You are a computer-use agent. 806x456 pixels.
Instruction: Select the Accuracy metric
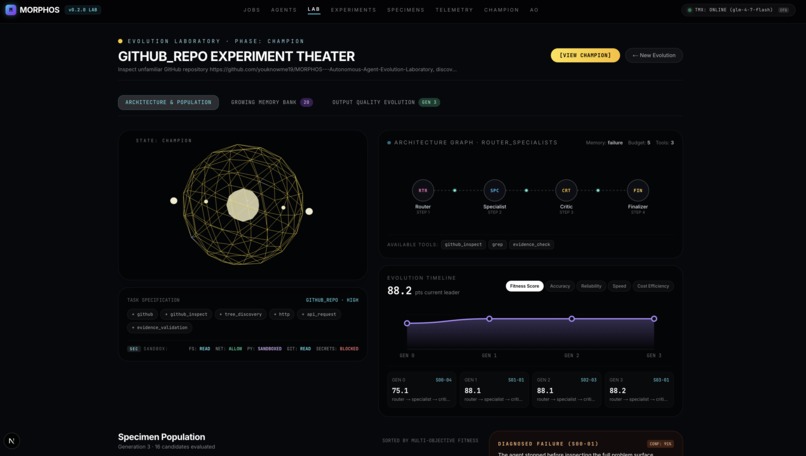pos(560,286)
